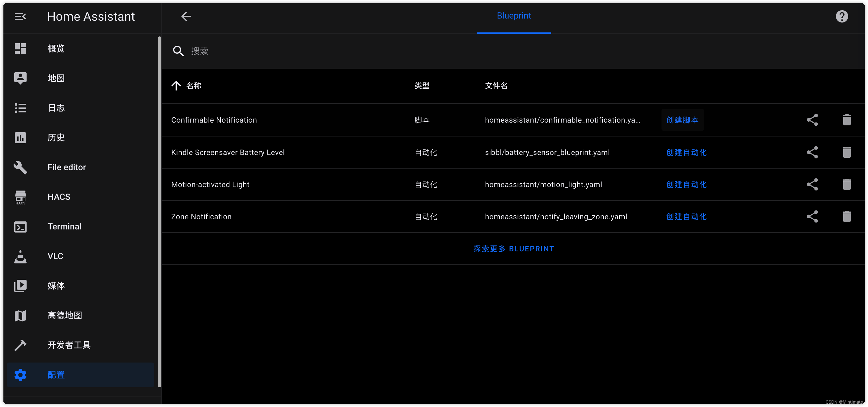
Task: Click homeassistant/motion_light.yaml filename
Action: [543, 184]
